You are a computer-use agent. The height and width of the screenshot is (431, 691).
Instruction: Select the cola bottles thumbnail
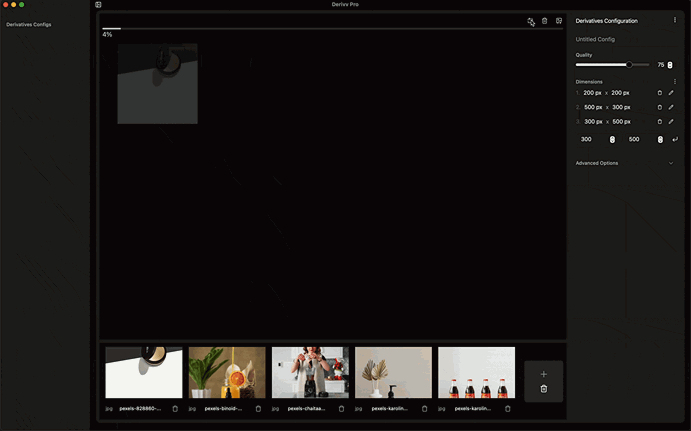pyautogui.click(x=476, y=372)
